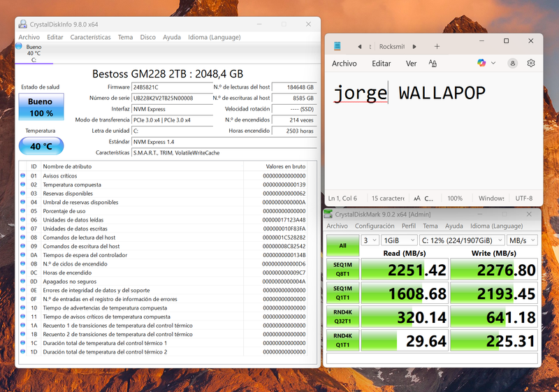Viewport: 559px width, 392px height.
Task: Click blue status dot for Porcentaje de uso
Action: [23, 211]
